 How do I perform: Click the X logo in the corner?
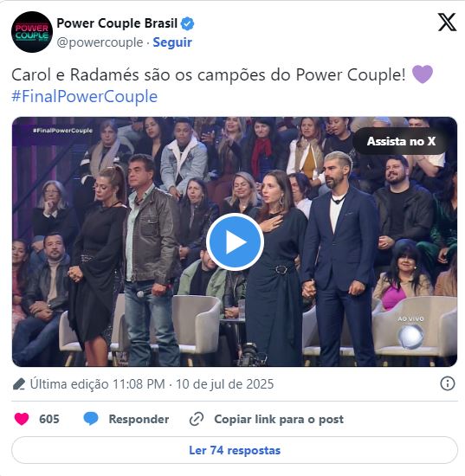click(447, 23)
